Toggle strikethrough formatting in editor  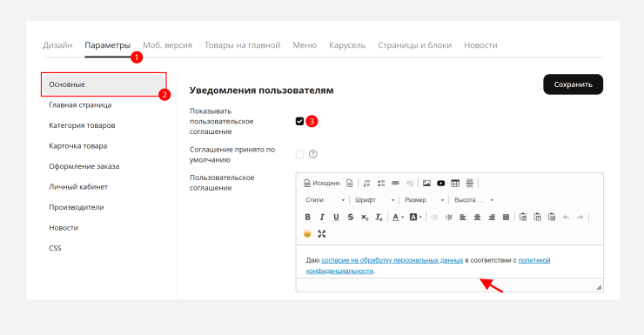pos(351,218)
